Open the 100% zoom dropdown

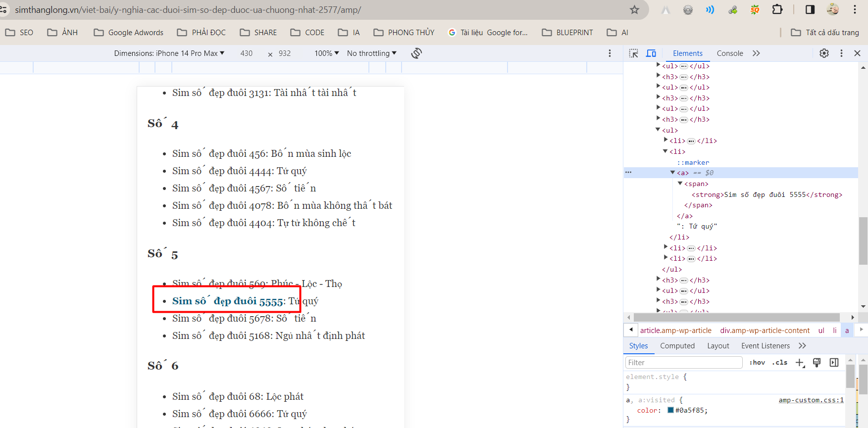[x=327, y=53]
